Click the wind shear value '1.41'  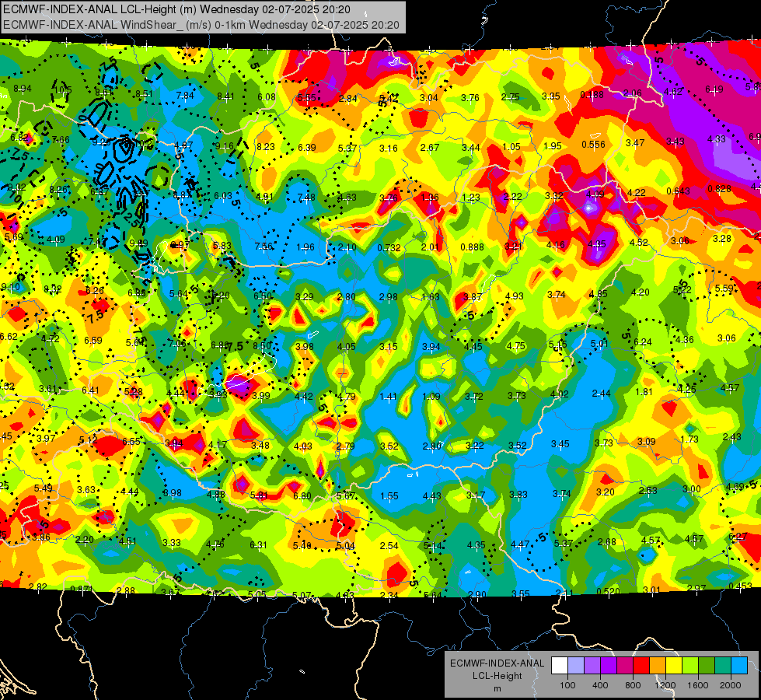tap(388, 397)
